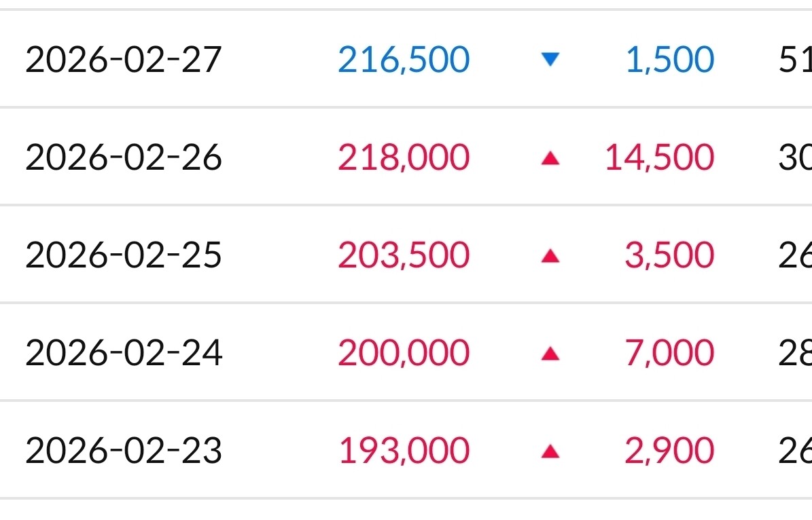Select the blue 1,500 change amount
Image resolution: width=812 pixels, height=520 pixels.
[669, 60]
